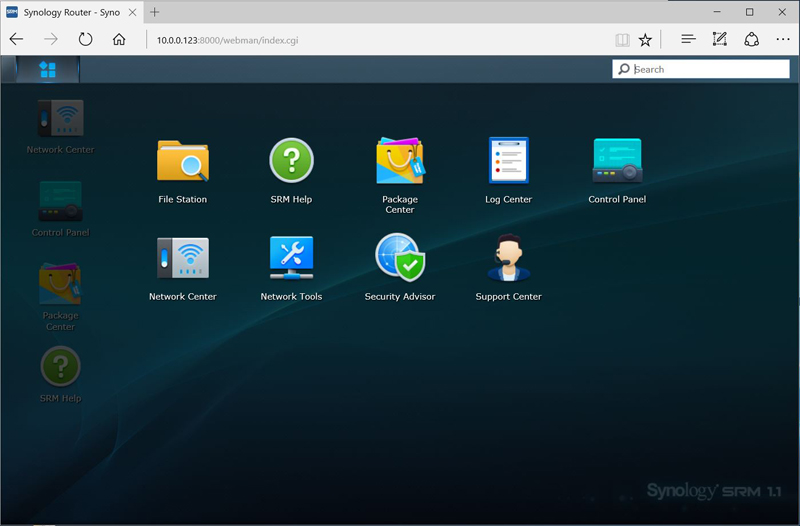Click the search magnifier icon
The height and width of the screenshot is (526, 800).
[x=623, y=69]
